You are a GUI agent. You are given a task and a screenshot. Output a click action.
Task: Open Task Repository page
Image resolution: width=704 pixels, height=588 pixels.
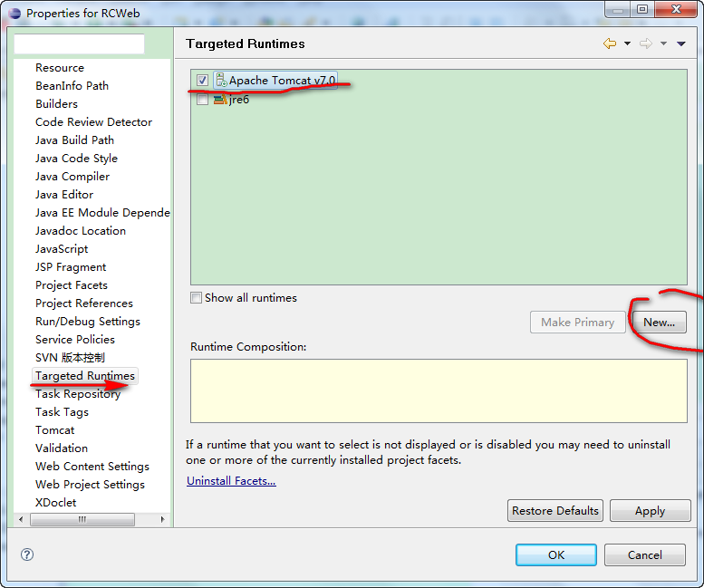78,394
